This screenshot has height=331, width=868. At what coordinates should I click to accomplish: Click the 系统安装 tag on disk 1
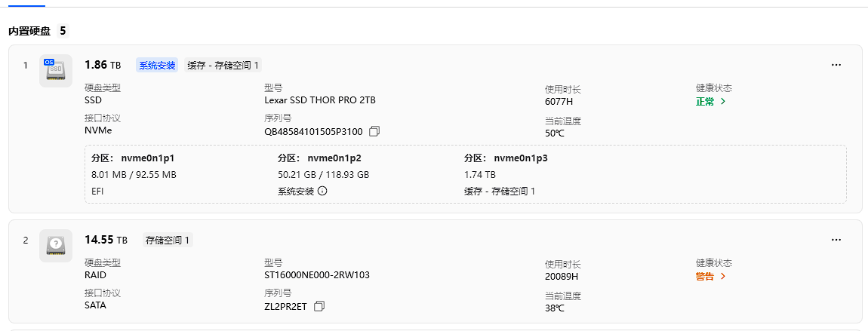[156, 66]
